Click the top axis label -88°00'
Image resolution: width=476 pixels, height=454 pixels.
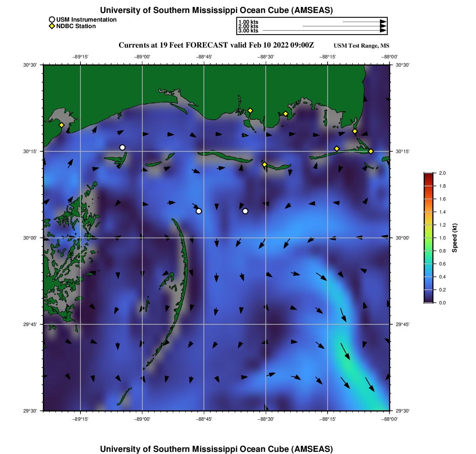[x=389, y=57]
